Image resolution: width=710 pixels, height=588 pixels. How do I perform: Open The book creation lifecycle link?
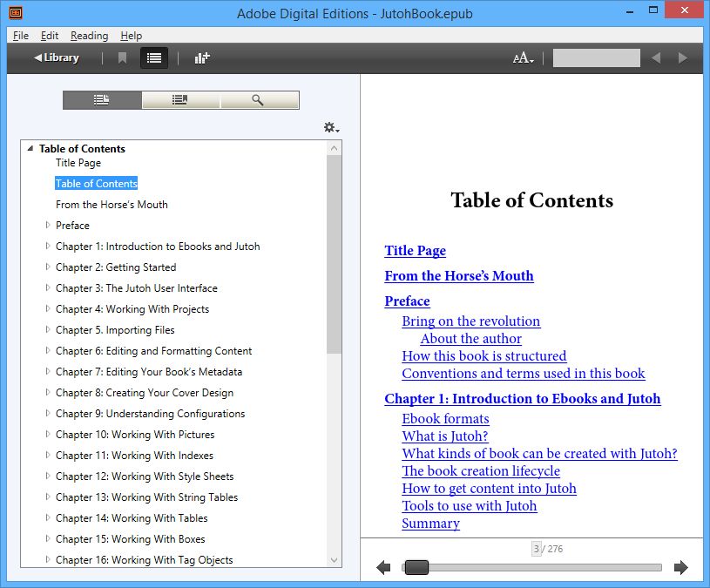[481, 470]
